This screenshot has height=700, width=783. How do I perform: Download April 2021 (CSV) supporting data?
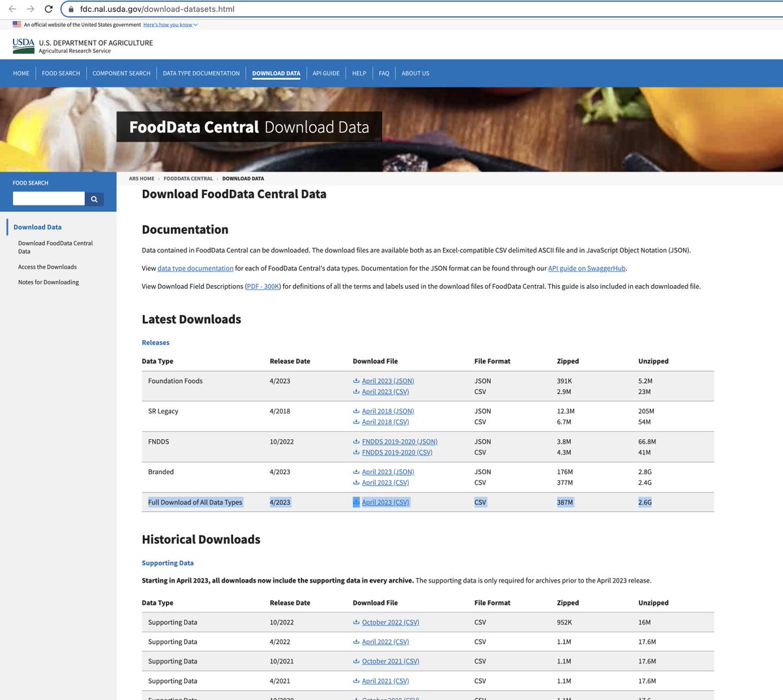386,681
